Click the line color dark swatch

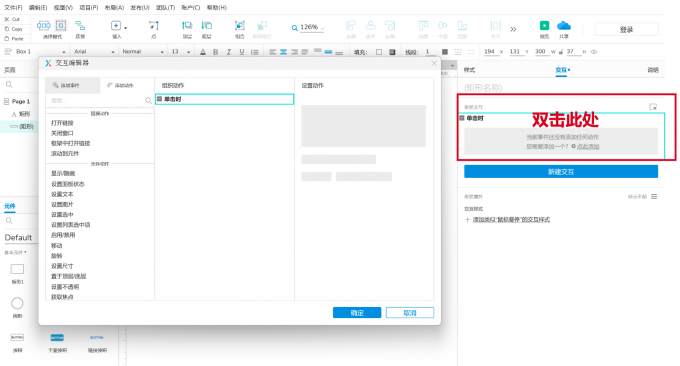[x=445, y=52]
